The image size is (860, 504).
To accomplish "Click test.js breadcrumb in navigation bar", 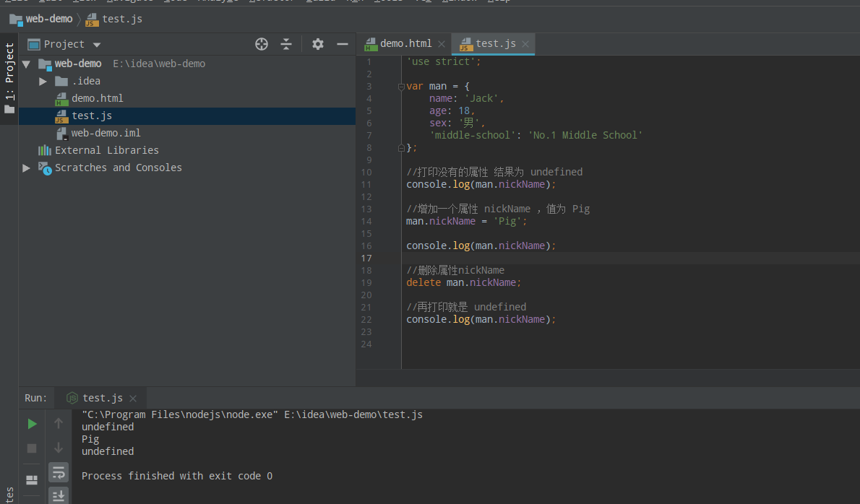I will point(114,19).
